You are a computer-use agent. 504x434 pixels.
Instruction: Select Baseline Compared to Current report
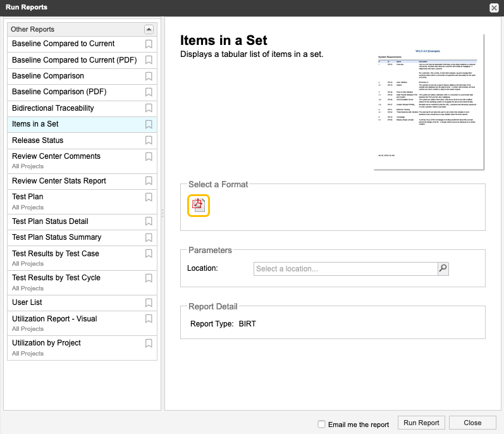(x=82, y=44)
